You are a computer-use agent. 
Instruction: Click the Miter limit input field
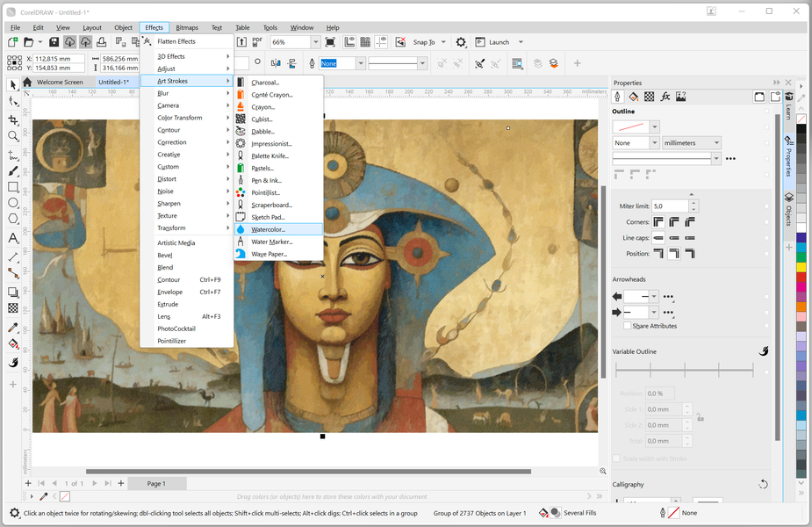(x=668, y=206)
